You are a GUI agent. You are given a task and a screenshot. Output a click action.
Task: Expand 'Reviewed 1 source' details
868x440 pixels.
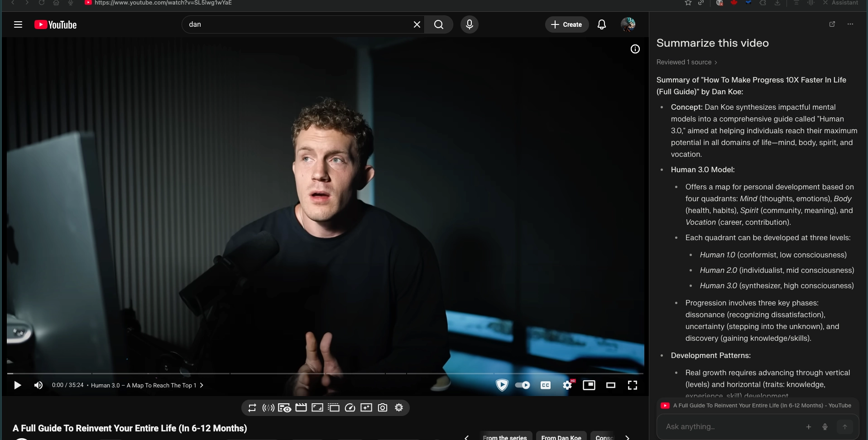pos(687,62)
